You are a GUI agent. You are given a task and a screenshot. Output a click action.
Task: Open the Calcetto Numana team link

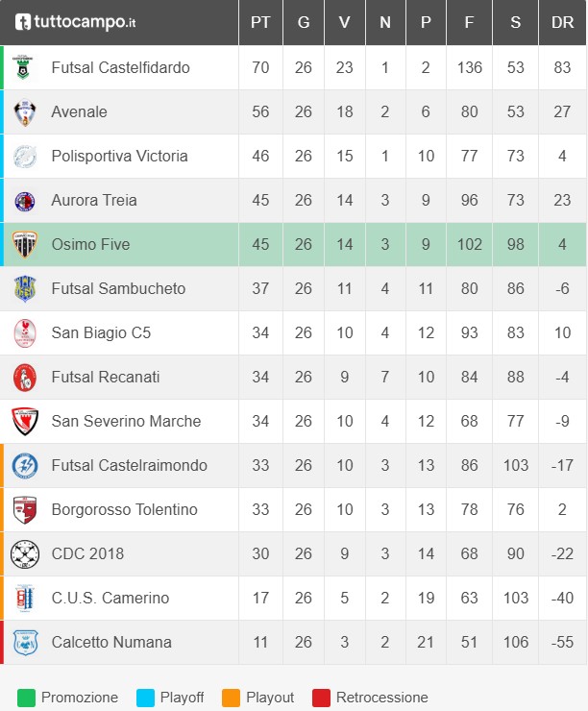111,643
